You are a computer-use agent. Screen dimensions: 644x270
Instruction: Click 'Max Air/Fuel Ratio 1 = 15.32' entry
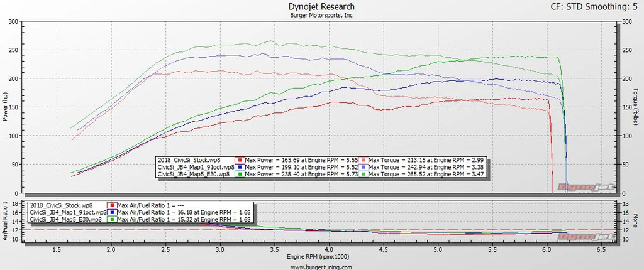184,219
